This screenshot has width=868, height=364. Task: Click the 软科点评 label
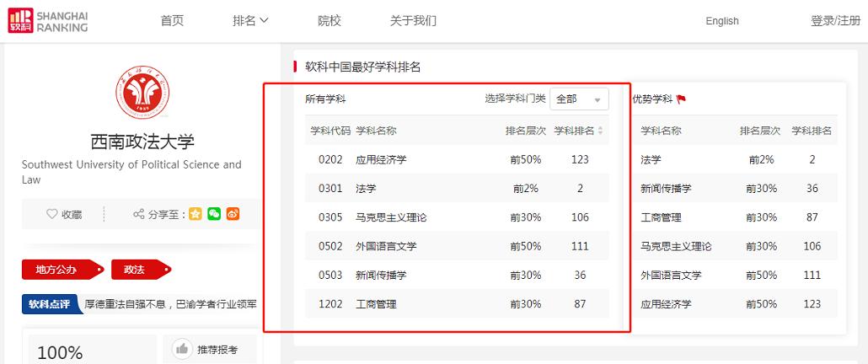(x=51, y=303)
